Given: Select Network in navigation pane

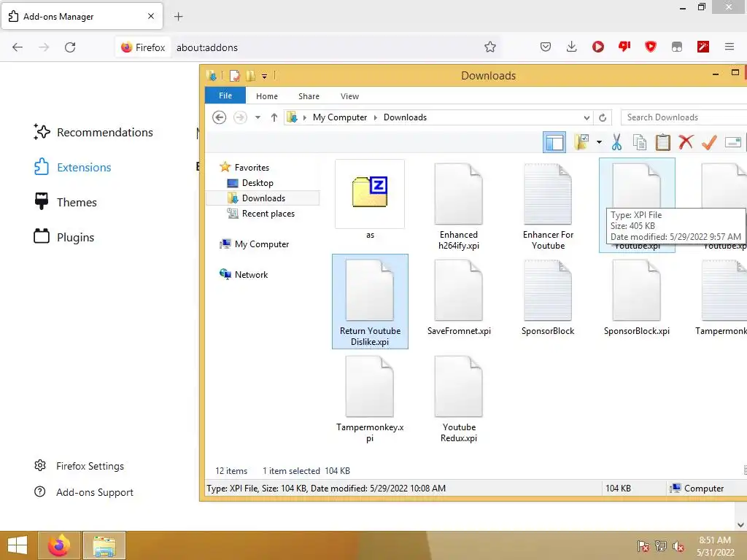Looking at the screenshot, I should (x=251, y=275).
